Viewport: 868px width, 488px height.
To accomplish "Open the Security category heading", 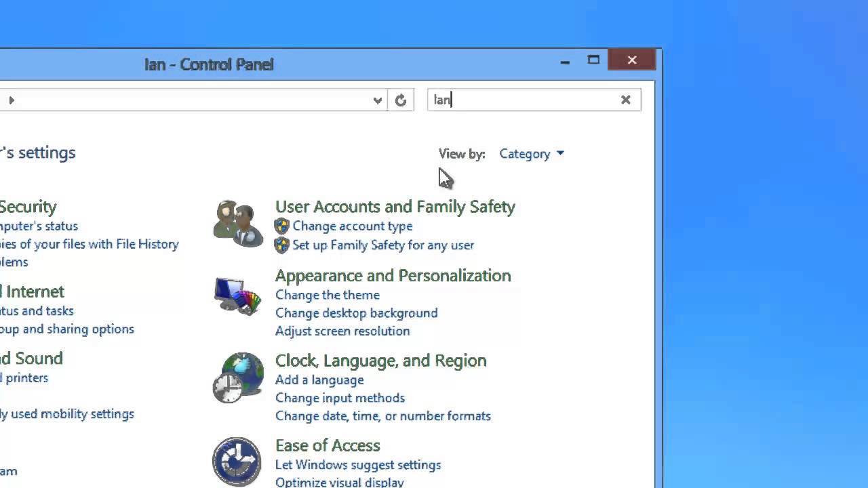I will 28,207.
